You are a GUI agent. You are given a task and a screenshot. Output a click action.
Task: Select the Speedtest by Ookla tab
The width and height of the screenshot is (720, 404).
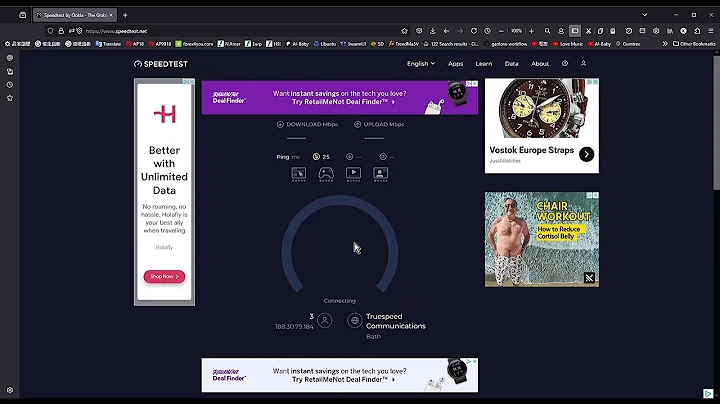click(74, 15)
